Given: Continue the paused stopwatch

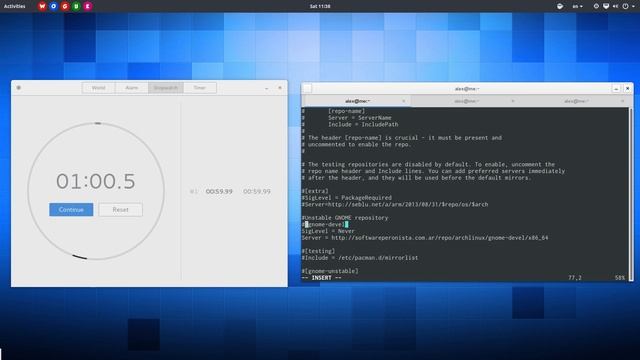Looking at the screenshot, I should [71, 209].
